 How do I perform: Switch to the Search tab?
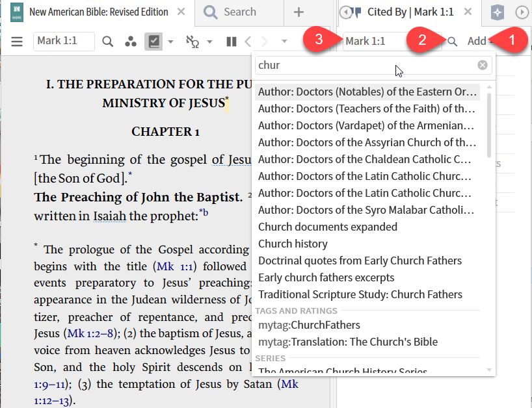237,12
